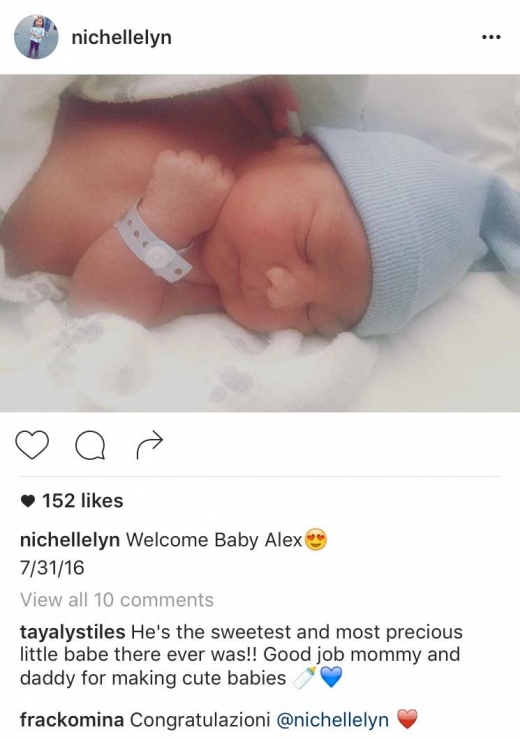The height and width of the screenshot is (739, 520).
Task: Open frackomina commenter profile
Action: (x=72, y=720)
